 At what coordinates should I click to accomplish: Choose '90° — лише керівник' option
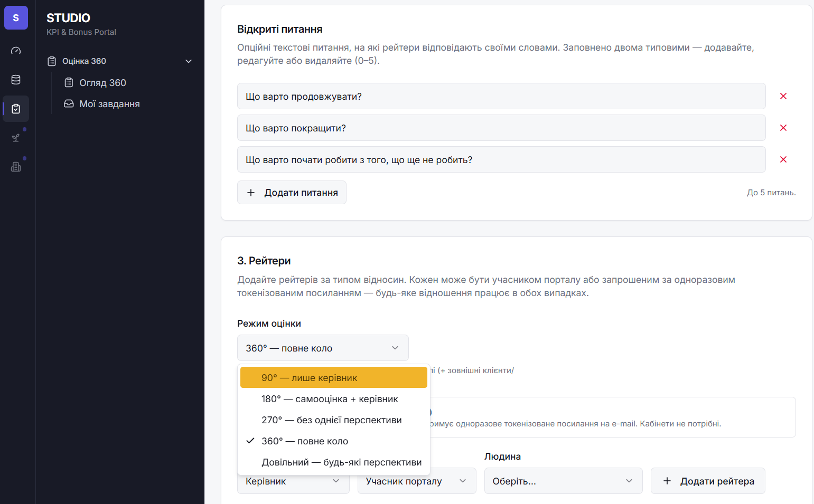pyautogui.click(x=334, y=377)
